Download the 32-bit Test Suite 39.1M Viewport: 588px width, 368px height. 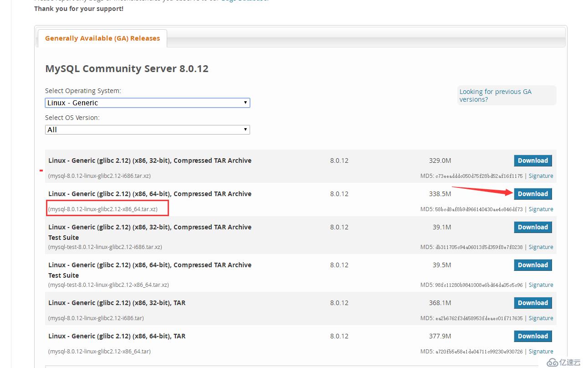533,227
